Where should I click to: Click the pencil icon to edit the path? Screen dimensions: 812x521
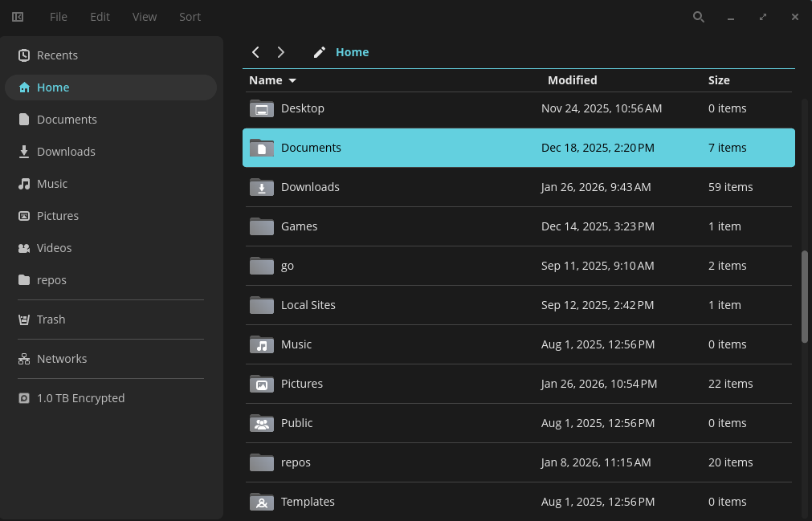click(319, 51)
